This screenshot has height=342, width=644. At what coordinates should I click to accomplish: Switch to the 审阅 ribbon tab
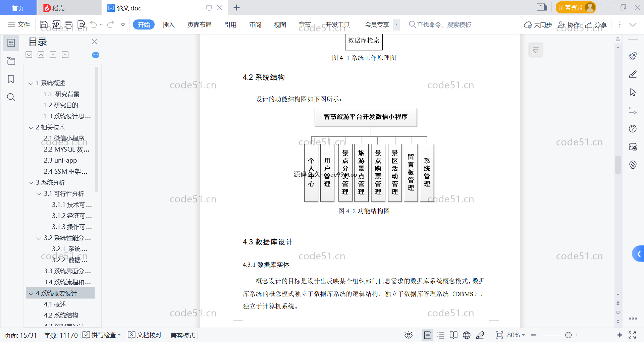coord(255,25)
